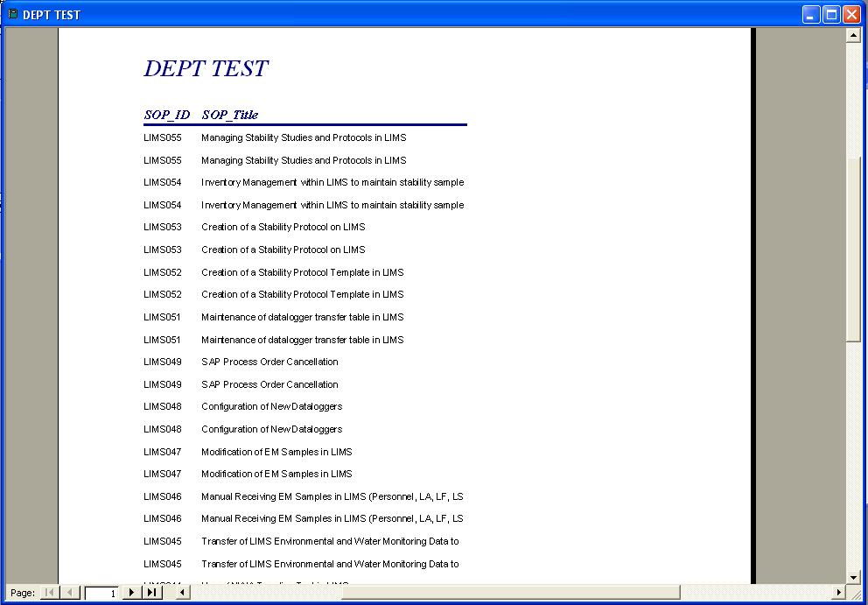This screenshot has height=605, width=868.
Task: Click the upper 'Creation of a Stability Protocol on LIMS'
Action: [283, 227]
